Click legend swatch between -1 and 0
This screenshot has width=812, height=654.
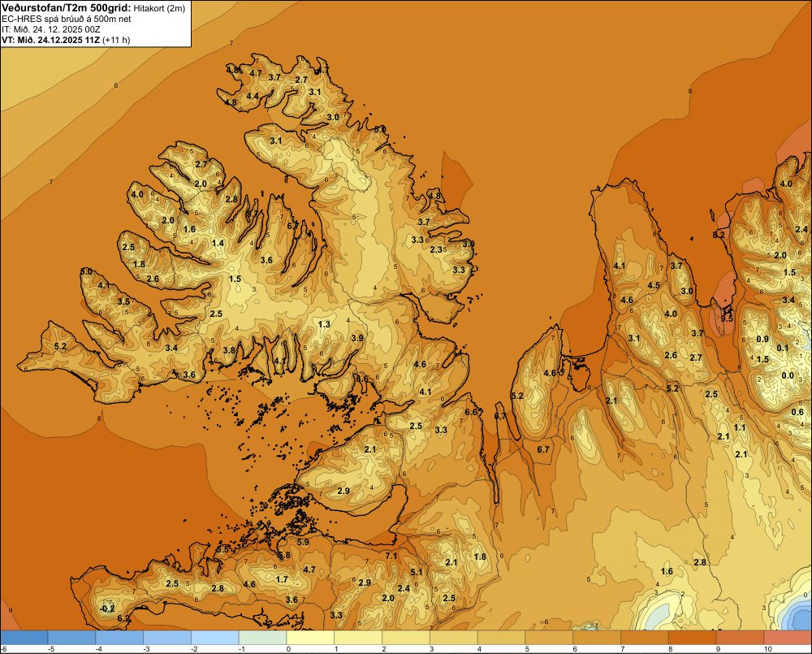pyautogui.click(x=262, y=638)
